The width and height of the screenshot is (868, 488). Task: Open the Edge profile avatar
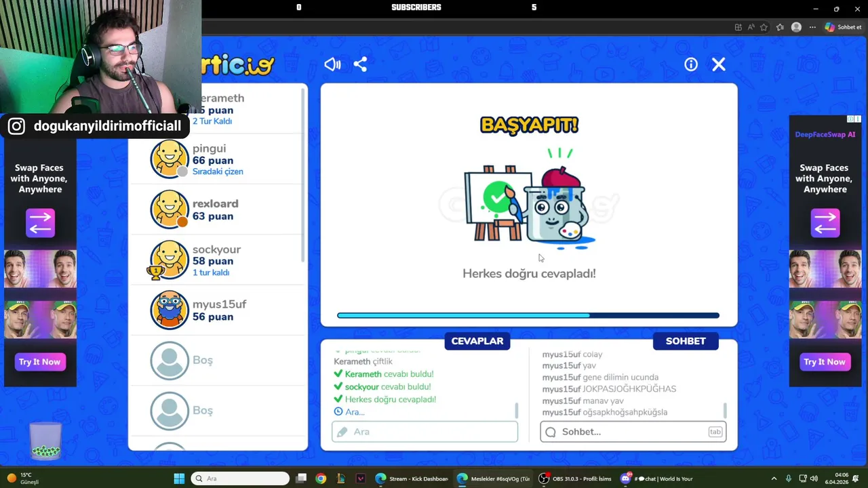point(796,27)
